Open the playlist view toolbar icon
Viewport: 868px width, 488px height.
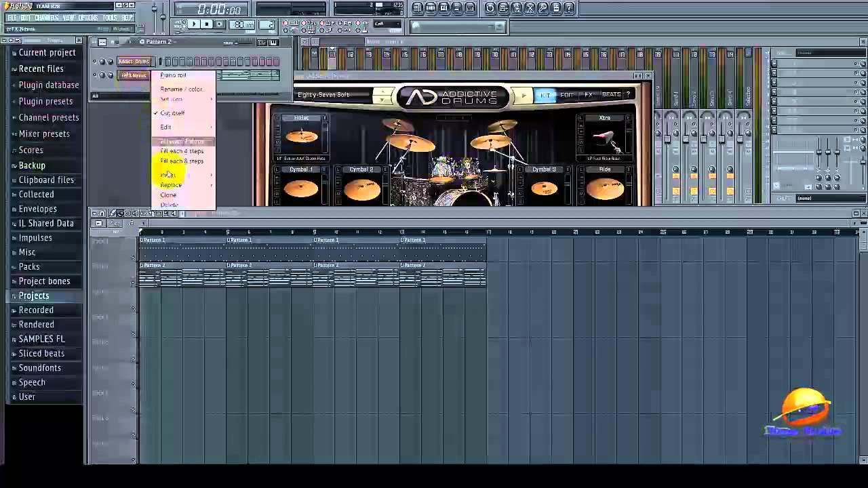417,8
